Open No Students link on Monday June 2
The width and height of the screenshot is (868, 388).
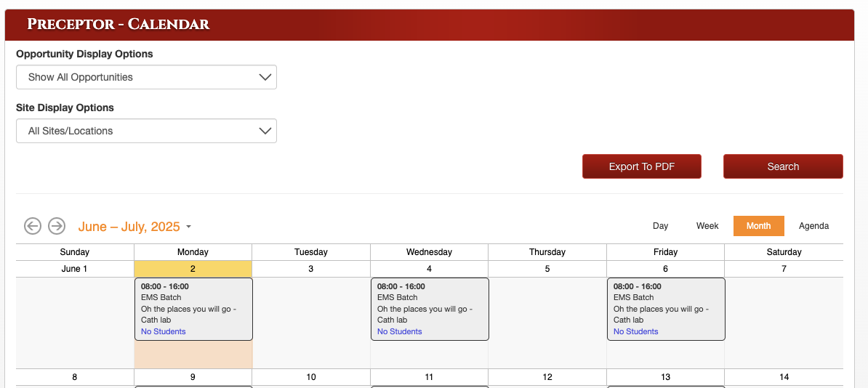tap(164, 331)
